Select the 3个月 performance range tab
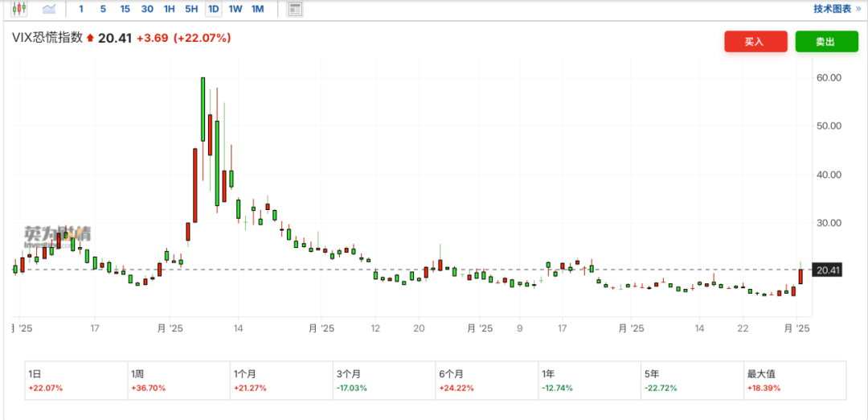Screen dimensions: 868x420 [x=382, y=380]
